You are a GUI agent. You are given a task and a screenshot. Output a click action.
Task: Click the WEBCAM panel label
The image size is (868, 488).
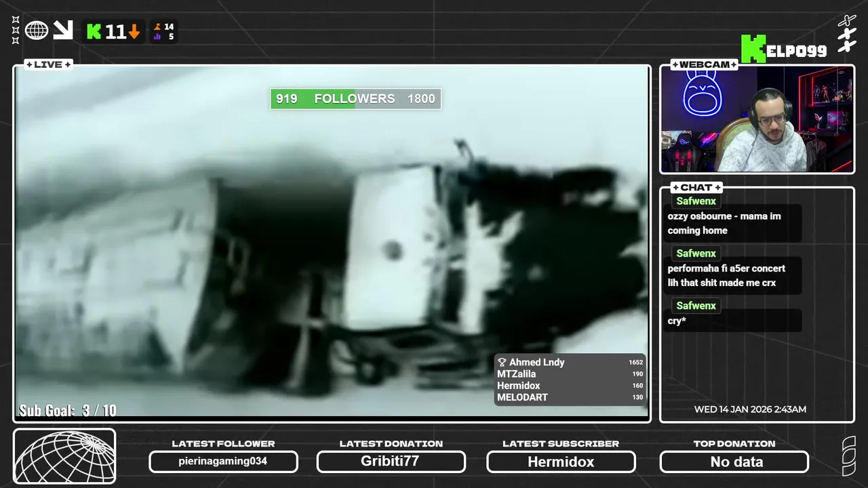(x=704, y=64)
